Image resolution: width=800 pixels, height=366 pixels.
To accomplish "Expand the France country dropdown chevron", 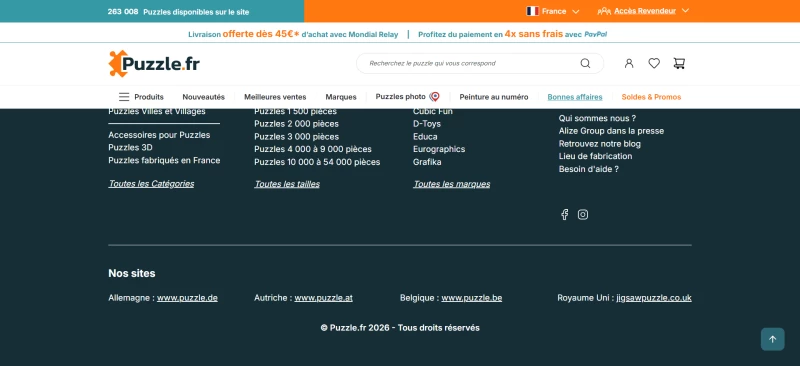I will [576, 11].
